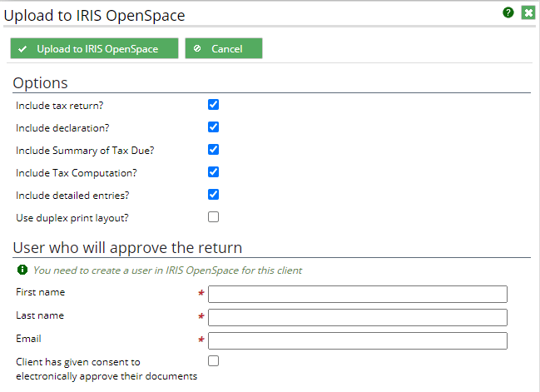This screenshot has width=540, height=392.
Task: Click the green info icon beside the OpenSpace notice
Action: pyautogui.click(x=22, y=270)
